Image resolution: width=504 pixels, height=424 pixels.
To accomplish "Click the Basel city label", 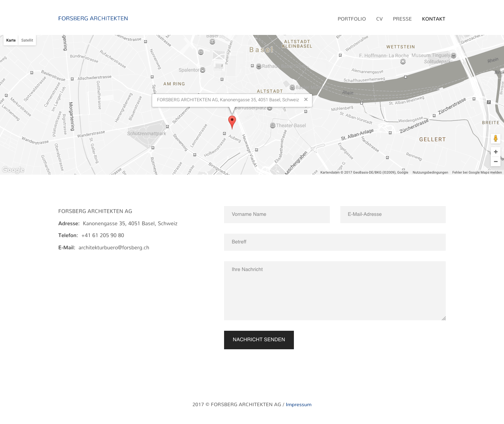I will [261, 50].
